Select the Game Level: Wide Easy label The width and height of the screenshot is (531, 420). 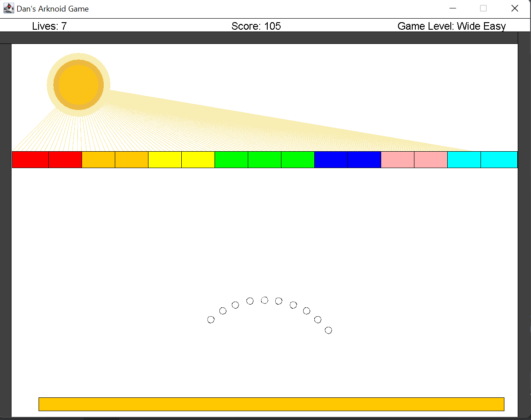(452, 26)
